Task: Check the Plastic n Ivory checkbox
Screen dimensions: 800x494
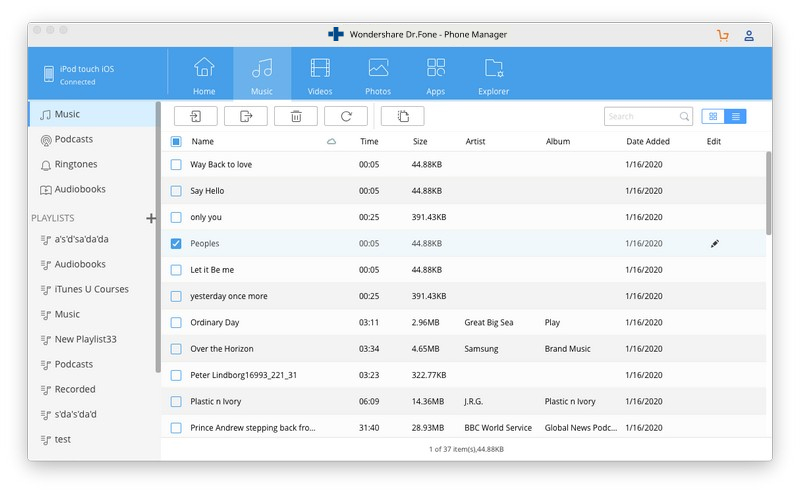Action: coord(176,401)
